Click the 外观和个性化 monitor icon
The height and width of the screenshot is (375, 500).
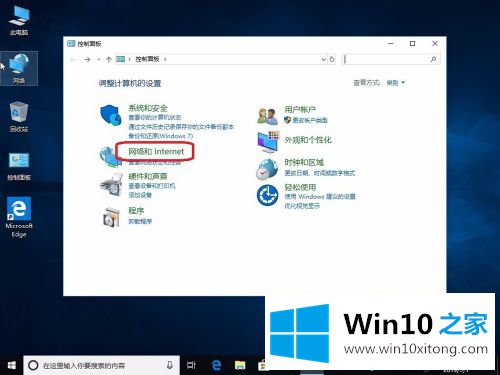click(x=268, y=142)
